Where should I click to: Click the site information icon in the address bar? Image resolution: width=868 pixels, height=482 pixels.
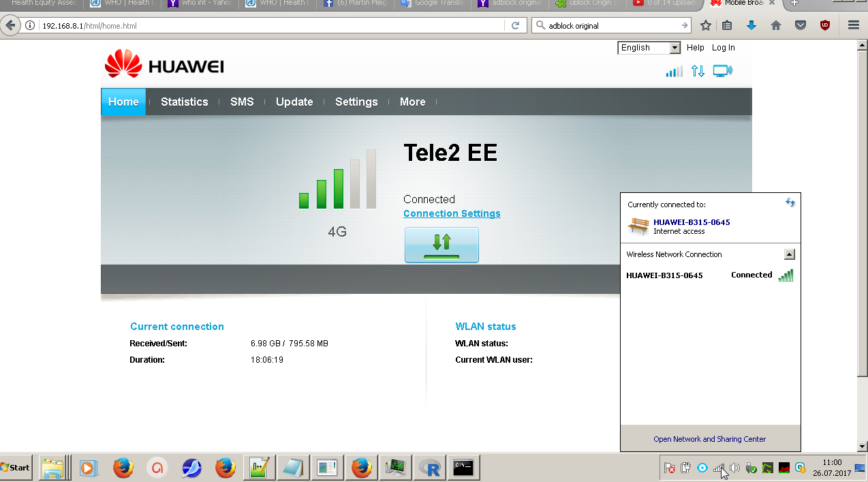30,26
